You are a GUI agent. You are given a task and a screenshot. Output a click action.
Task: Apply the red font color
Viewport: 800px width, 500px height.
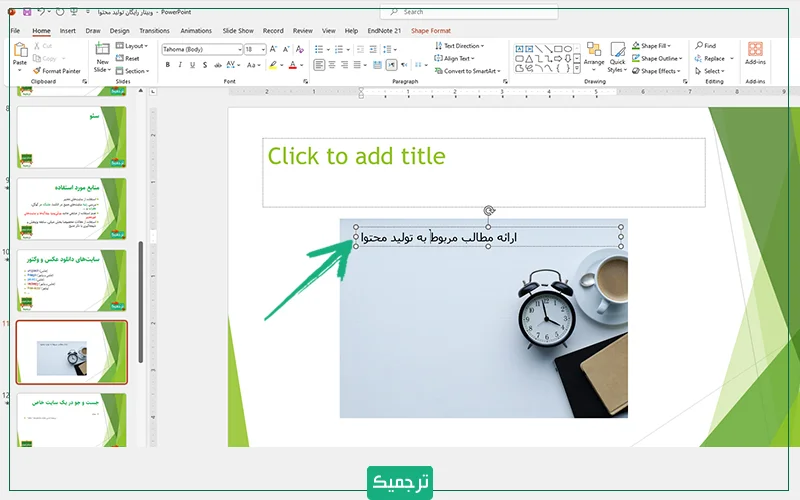(x=292, y=65)
